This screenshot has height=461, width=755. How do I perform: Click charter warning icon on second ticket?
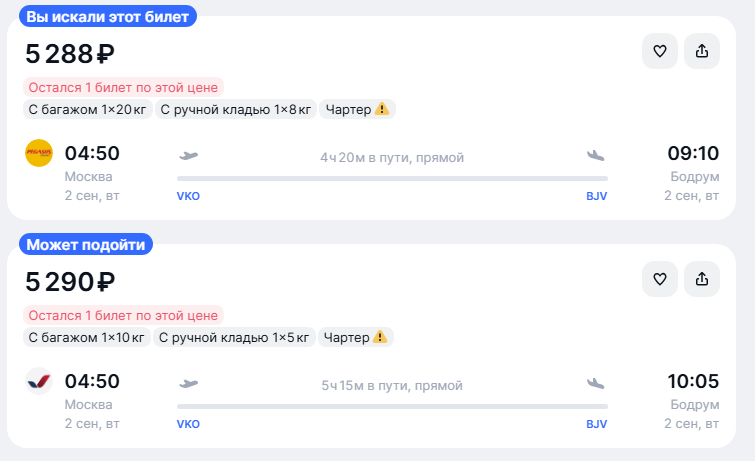(380, 337)
